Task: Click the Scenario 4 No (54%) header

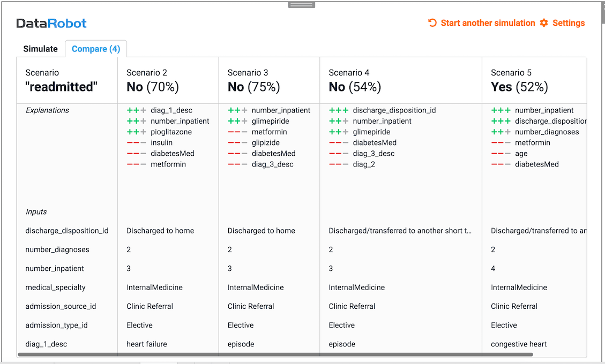Action: point(355,87)
